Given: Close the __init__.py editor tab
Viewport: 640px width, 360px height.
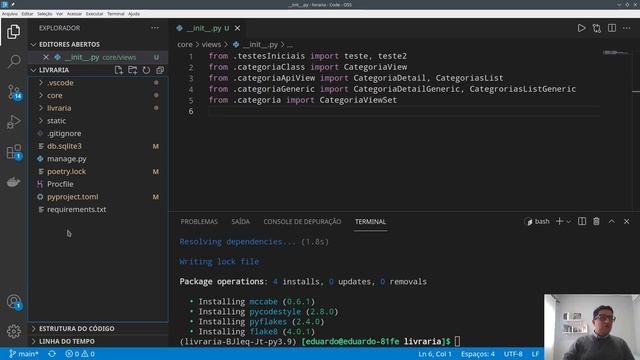Looking at the screenshot, I should click(x=237, y=28).
